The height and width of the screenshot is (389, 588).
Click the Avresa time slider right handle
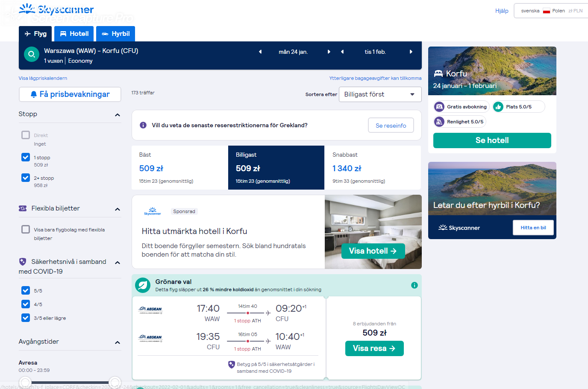point(115,382)
